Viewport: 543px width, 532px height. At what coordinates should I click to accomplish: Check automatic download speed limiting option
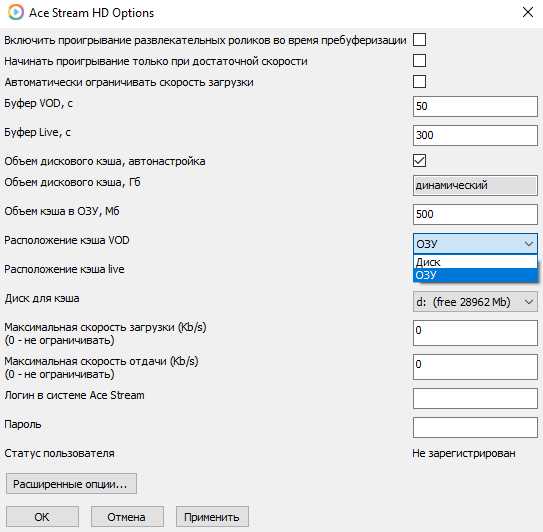coord(419,82)
